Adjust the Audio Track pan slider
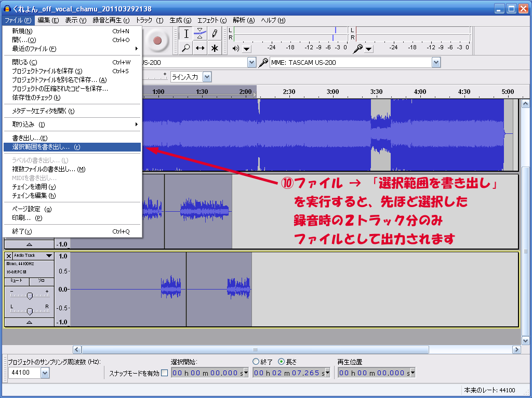Screen dimensions: 532x398 30,310
